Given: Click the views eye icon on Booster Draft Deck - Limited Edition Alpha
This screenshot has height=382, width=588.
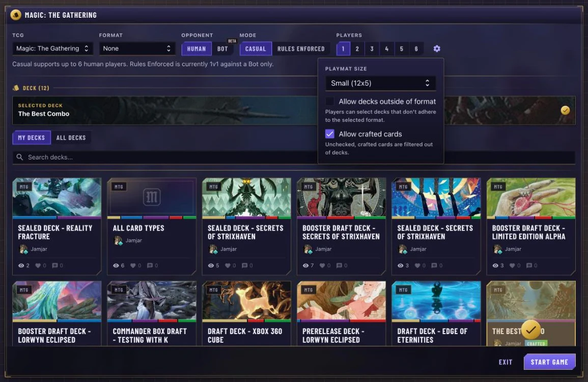Looking at the screenshot, I should [495, 265].
